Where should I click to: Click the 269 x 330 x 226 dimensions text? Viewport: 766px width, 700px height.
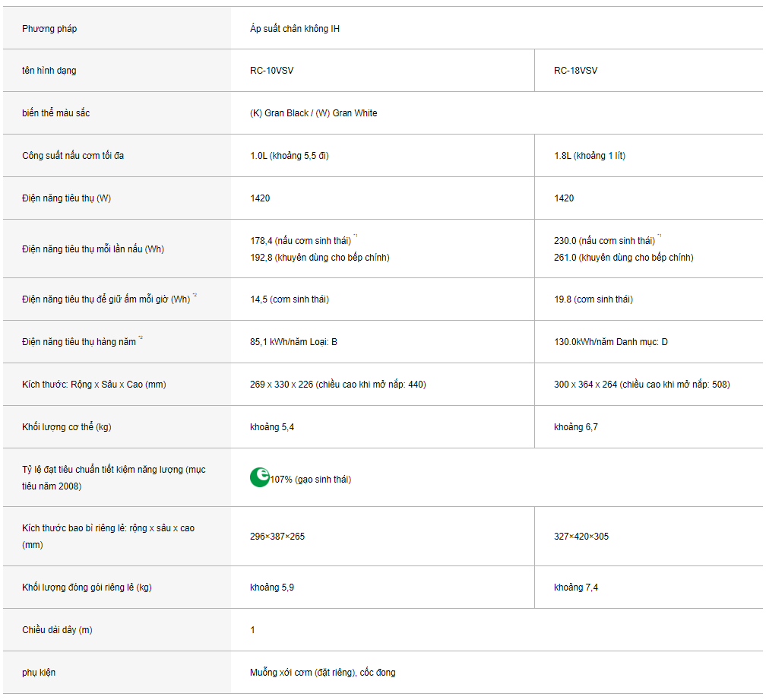tap(338, 385)
